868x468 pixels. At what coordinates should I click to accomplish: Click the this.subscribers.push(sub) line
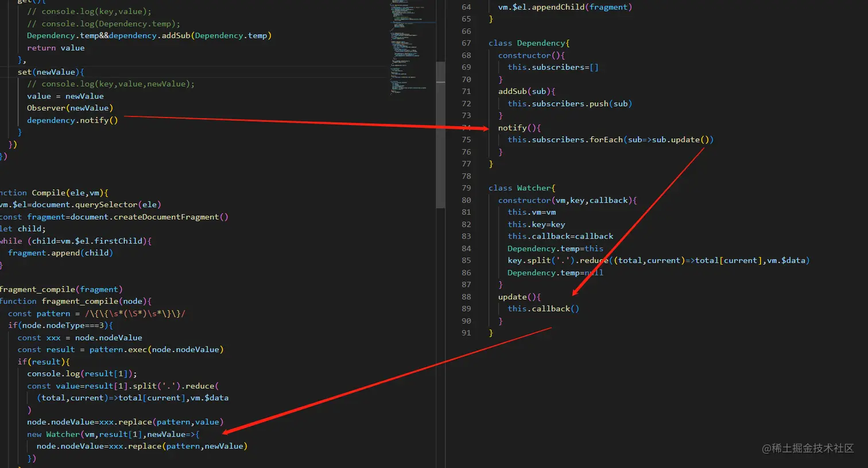(x=569, y=103)
